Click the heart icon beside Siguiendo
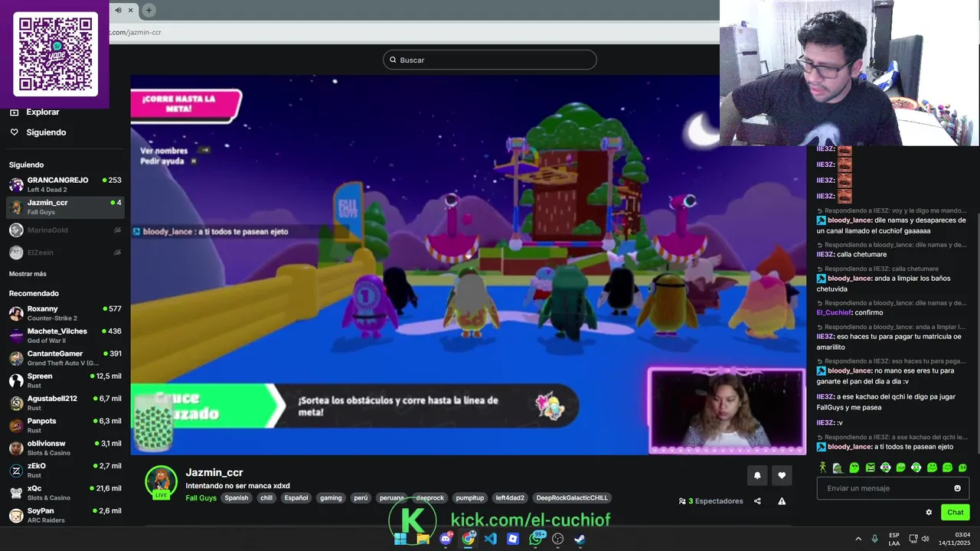 click(14, 132)
